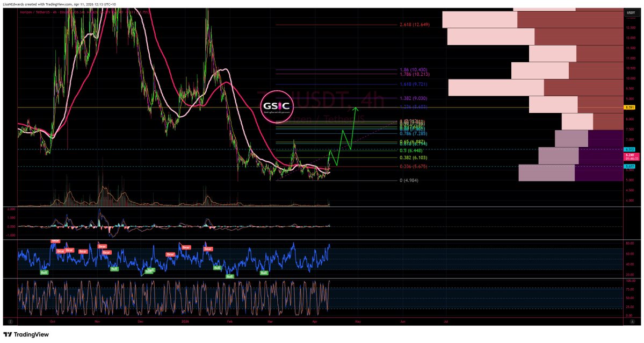Select the 0 (4.984) Fibonacci level label
Viewport: 644px width, 343px height.
click(409, 181)
